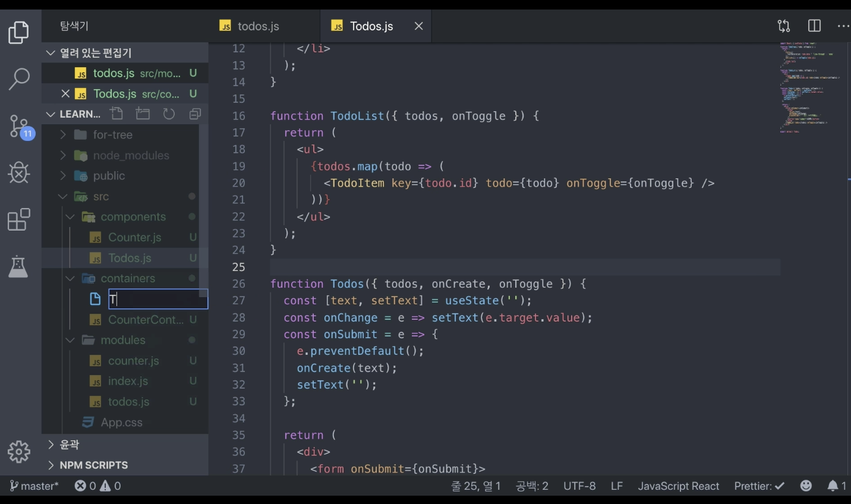Open CounterCont... file in containers
This screenshot has height=504, width=851.
(x=125, y=320)
